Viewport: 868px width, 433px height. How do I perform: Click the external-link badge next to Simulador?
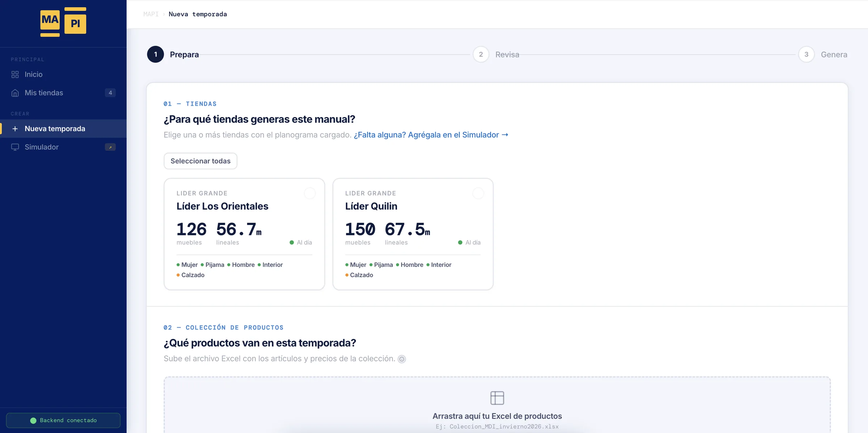[x=110, y=147]
